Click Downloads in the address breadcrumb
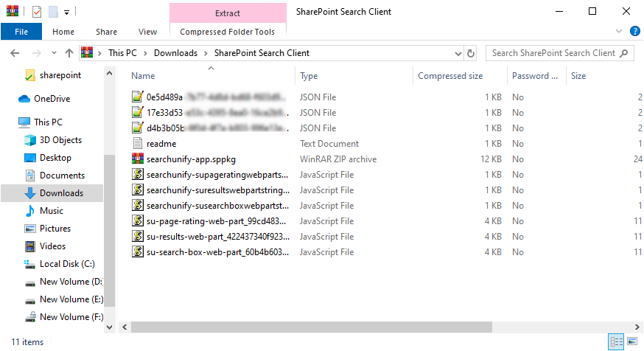Image resolution: width=644 pixels, height=351 pixels. (175, 53)
